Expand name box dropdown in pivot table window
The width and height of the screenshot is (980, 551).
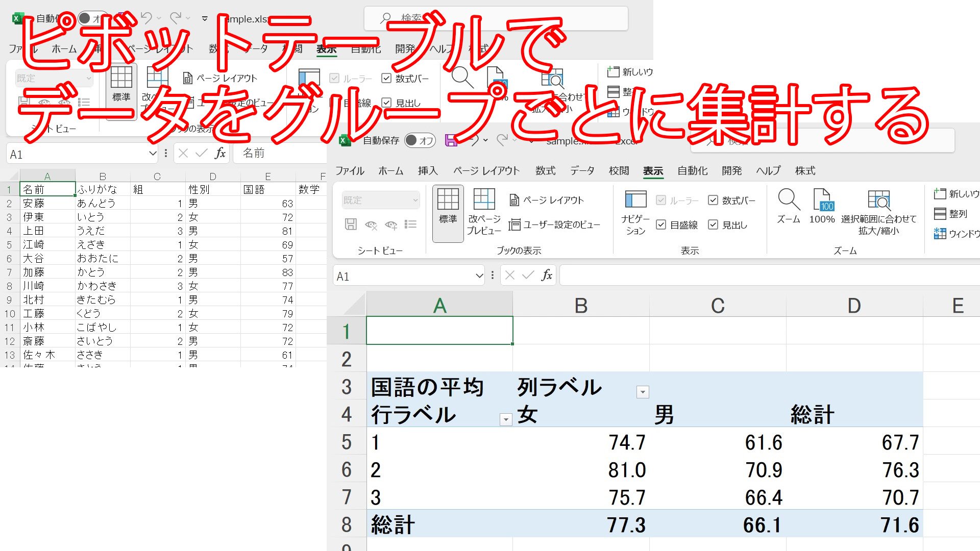479,276
